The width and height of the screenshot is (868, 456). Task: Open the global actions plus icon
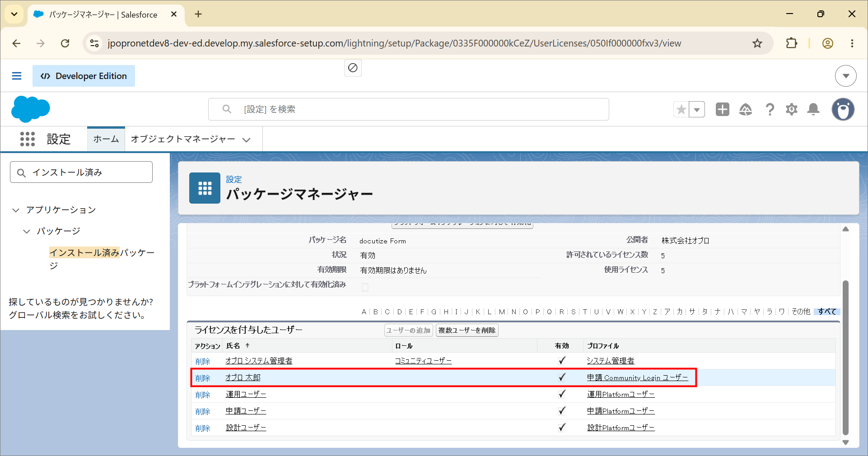pyautogui.click(x=723, y=109)
